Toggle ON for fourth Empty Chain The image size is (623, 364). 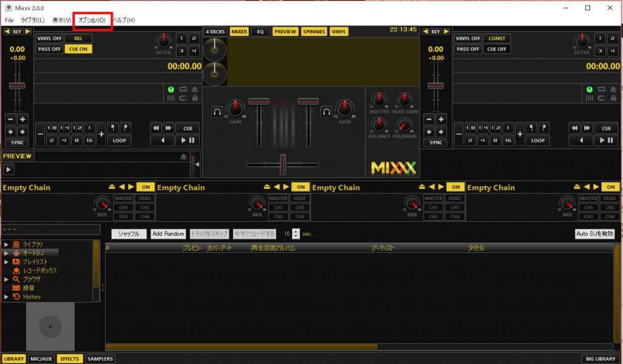611,187
